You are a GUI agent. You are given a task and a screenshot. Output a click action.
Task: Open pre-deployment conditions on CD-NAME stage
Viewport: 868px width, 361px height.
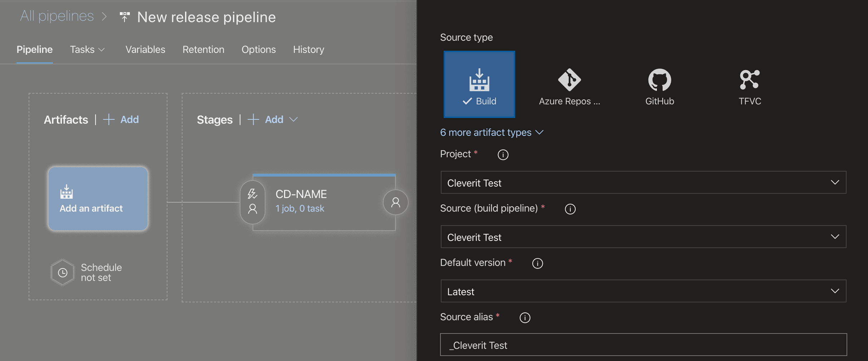(253, 202)
